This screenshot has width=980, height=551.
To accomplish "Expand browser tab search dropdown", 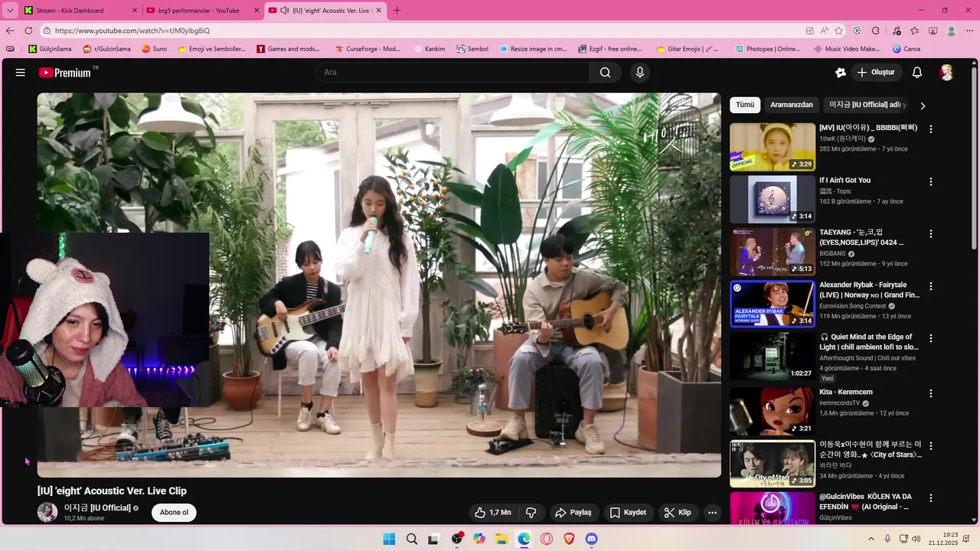I will tap(10, 11).
